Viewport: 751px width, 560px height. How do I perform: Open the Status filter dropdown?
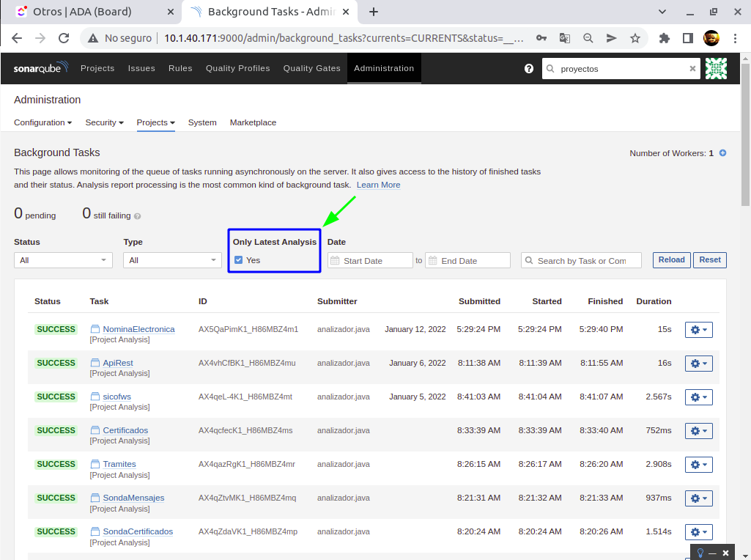tap(63, 260)
